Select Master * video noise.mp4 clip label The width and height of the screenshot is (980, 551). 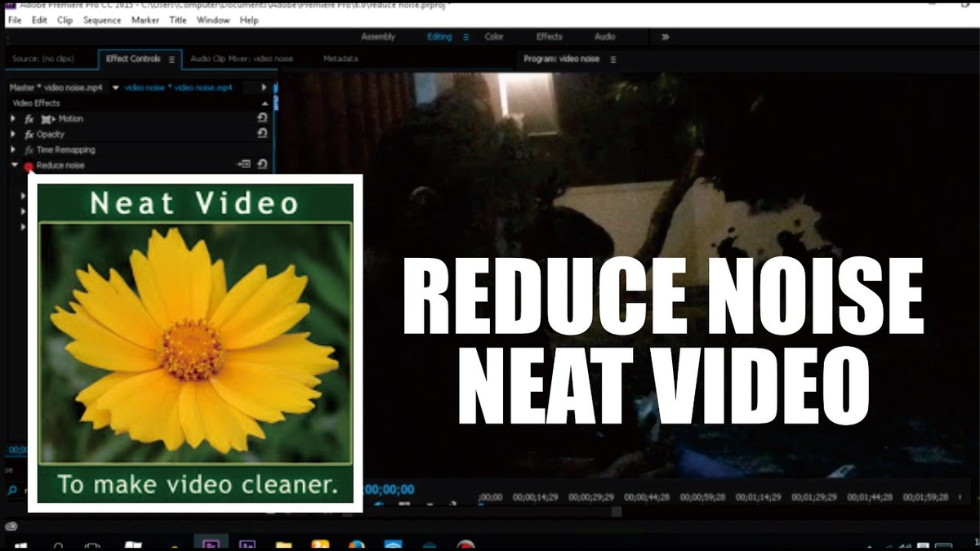click(58, 87)
